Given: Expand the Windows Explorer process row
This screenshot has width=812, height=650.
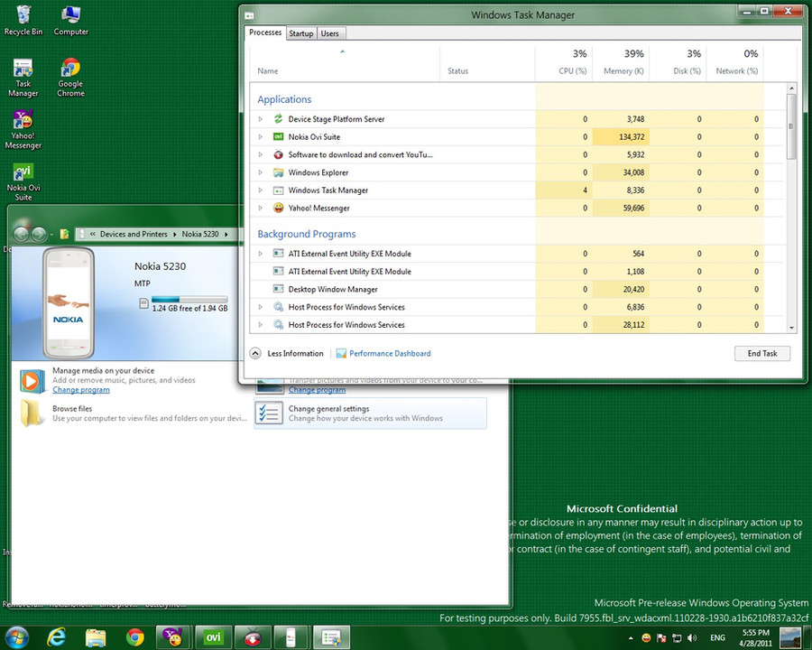Looking at the screenshot, I should (261, 172).
